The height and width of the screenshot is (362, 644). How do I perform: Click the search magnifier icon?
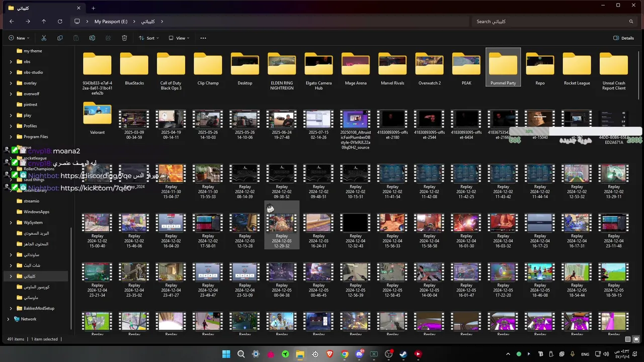coord(631,22)
